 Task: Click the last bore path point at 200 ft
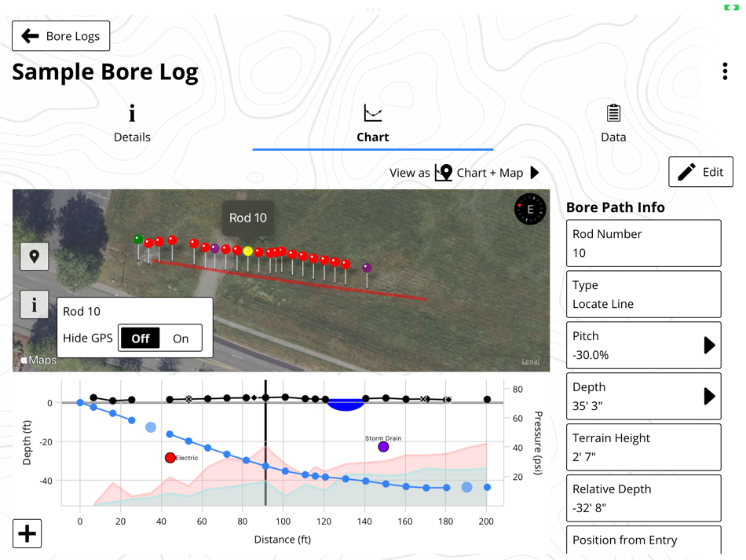pos(487,487)
